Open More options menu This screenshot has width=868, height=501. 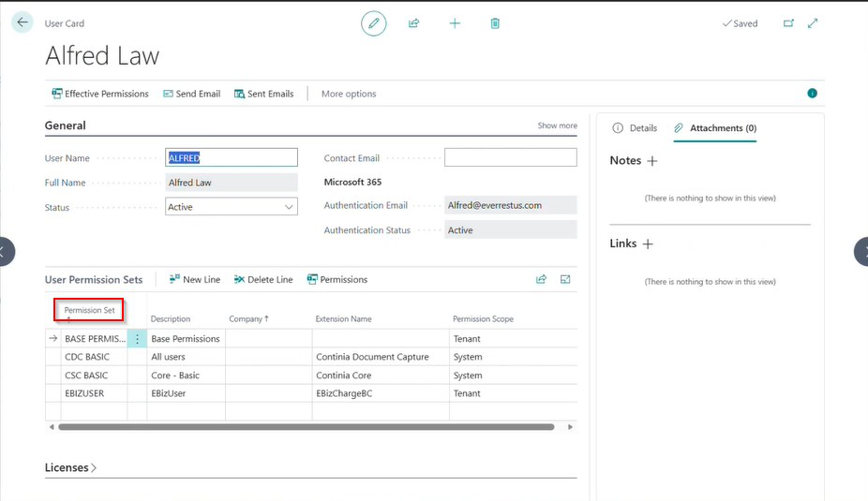[349, 94]
